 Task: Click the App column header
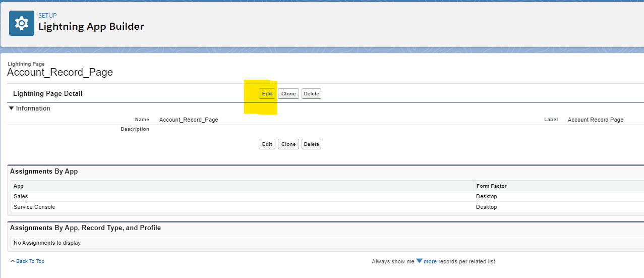242,186
